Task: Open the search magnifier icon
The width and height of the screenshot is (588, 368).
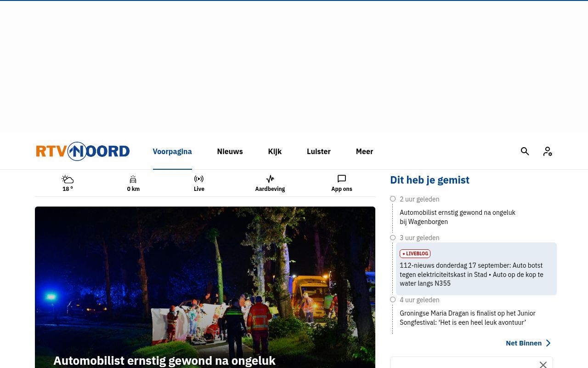Action: 525,151
